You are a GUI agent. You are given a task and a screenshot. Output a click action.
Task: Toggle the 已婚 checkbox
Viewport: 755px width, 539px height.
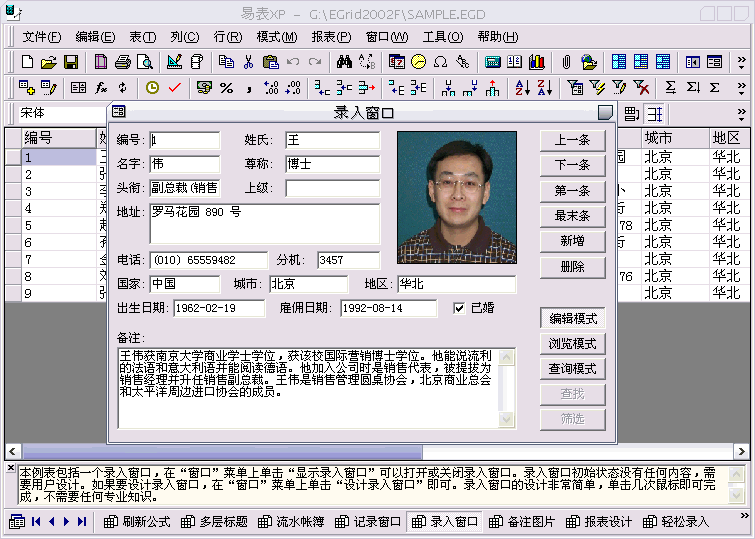point(459,308)
